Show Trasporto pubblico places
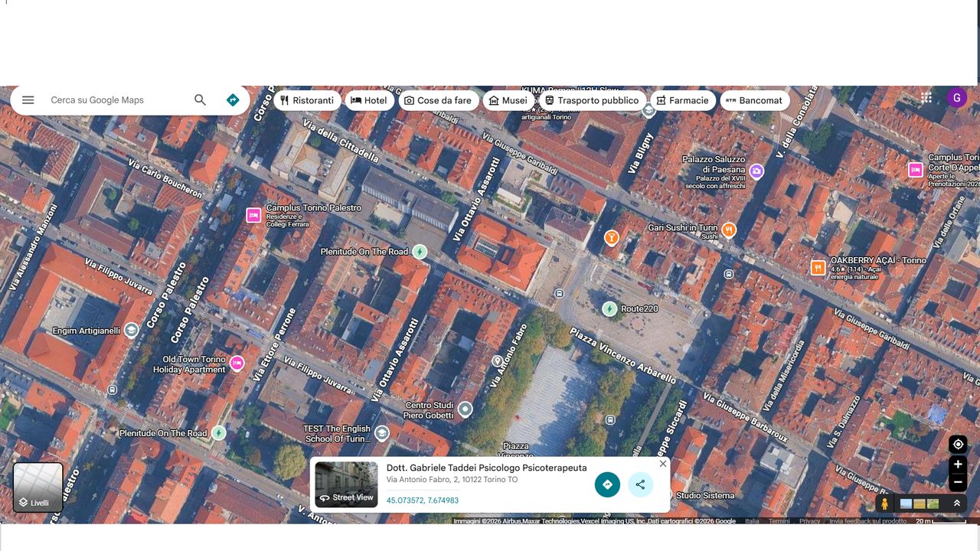The height and width of the screenshot is (551, 980). click(592, 100)
